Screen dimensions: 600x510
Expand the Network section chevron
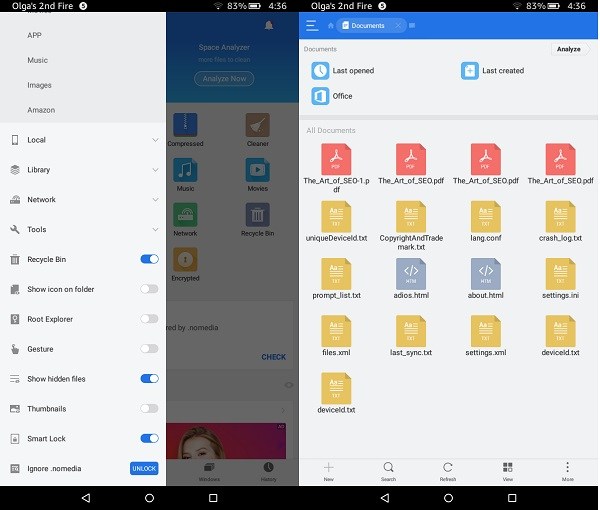click(x=155, y=199)
